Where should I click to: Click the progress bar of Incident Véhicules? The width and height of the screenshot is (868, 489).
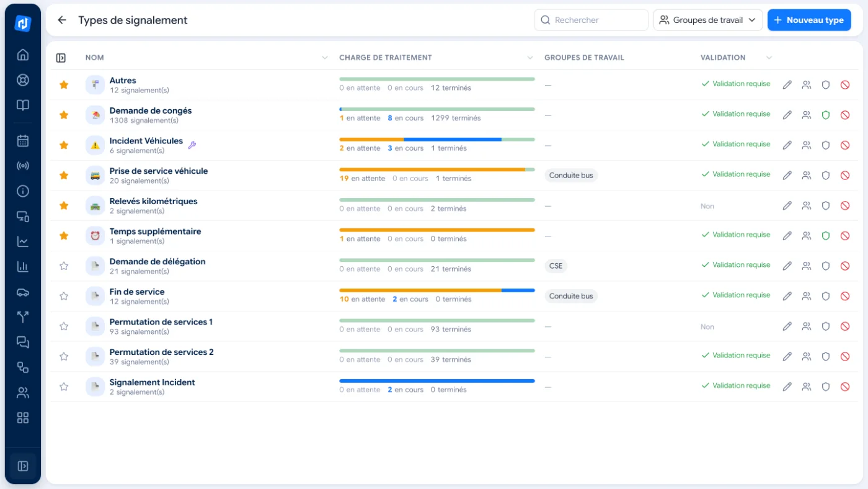pyautogui.click(x=437, y=140)
